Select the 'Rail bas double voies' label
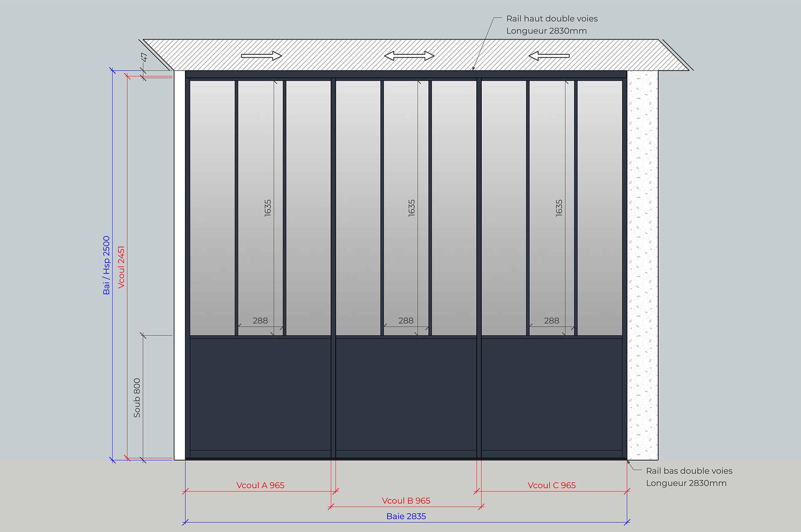Screen dimensions: 801x532 point(689,471)
